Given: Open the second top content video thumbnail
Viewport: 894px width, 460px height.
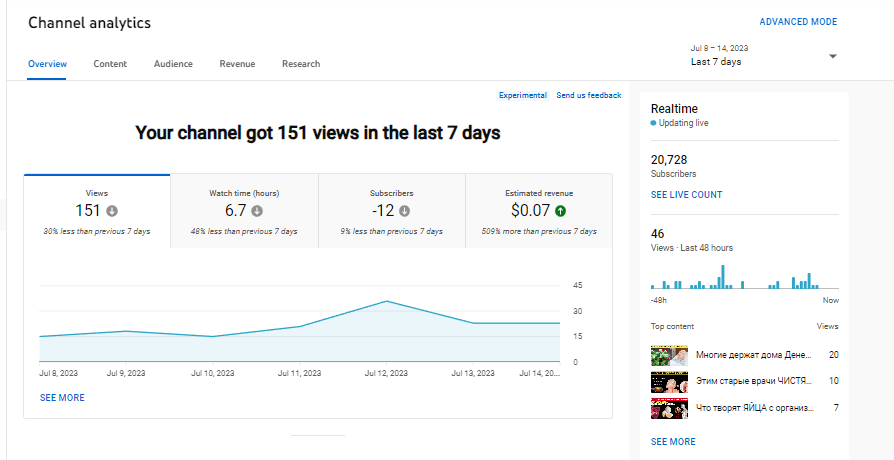Looking at the screenshot, I should [668, 381].
